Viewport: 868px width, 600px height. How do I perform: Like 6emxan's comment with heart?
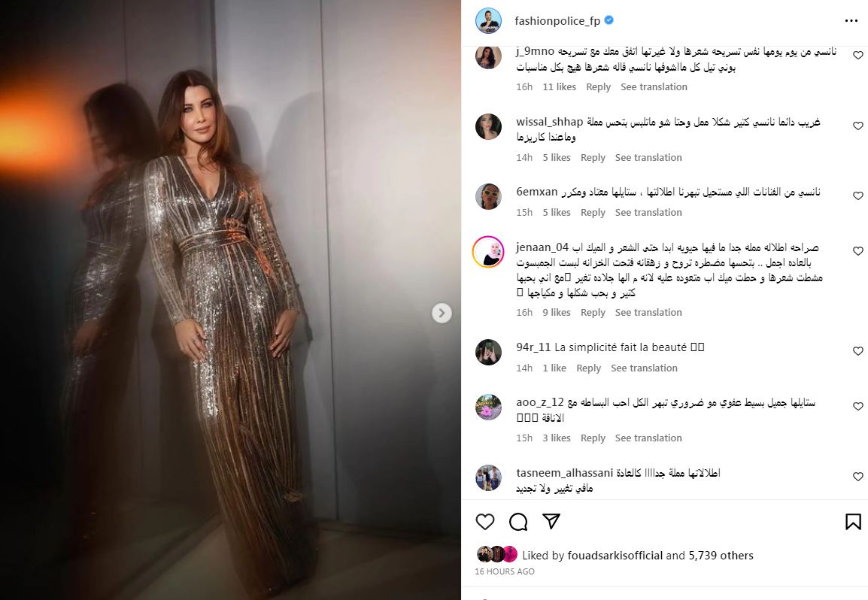pyautogui.click(x=858, y=195)
